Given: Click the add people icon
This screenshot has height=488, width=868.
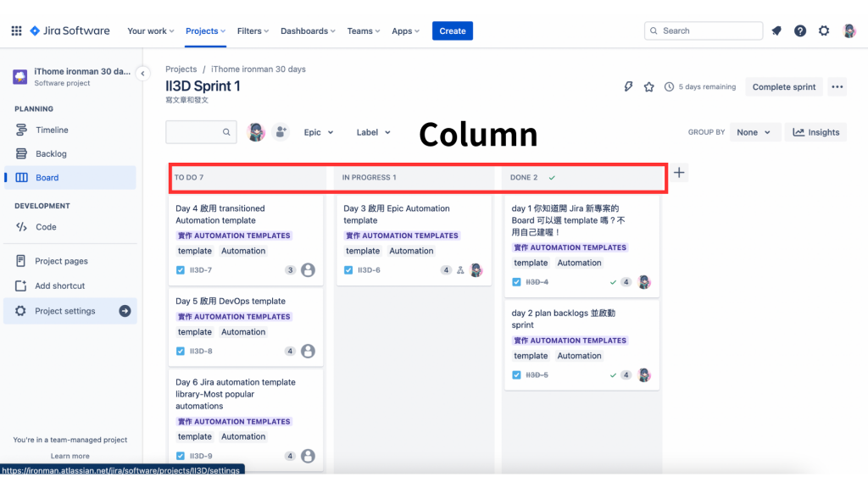Looking at the screenshot, I should click(281, 132).
